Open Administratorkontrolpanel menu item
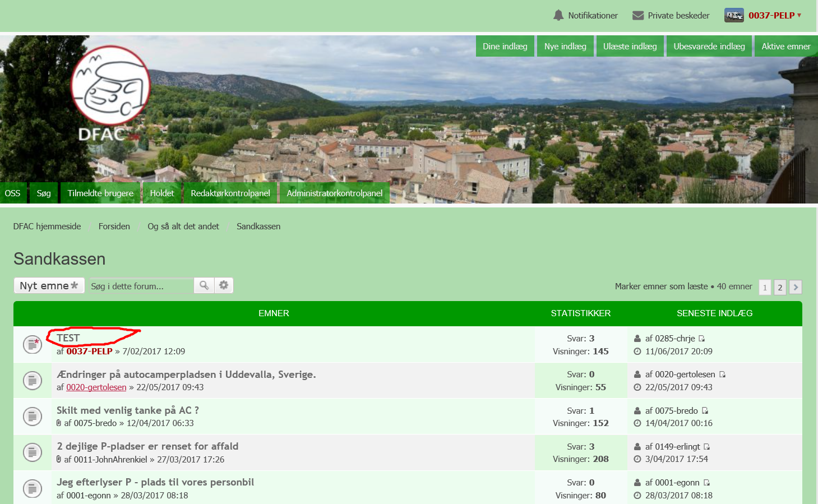818x504 pixels. [335, 193]
